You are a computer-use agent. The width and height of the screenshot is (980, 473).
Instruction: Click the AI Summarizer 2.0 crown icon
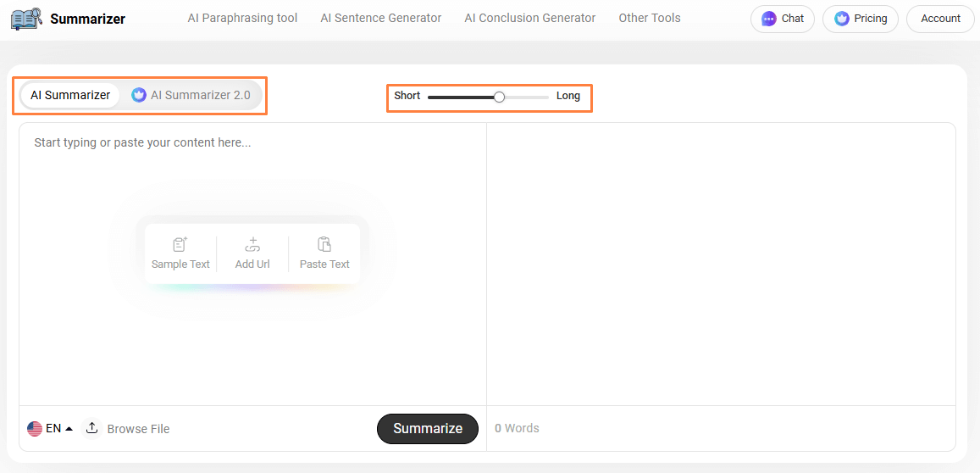139,95
